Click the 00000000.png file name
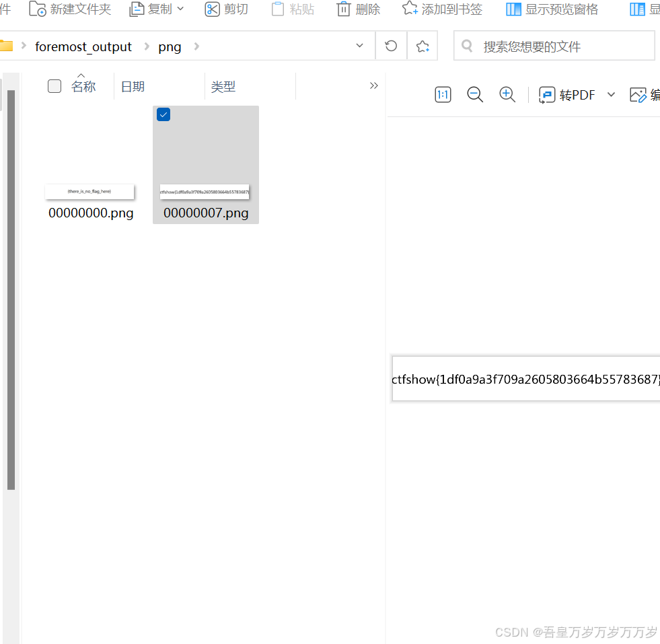The image size is (660, 644). point(91,213)
